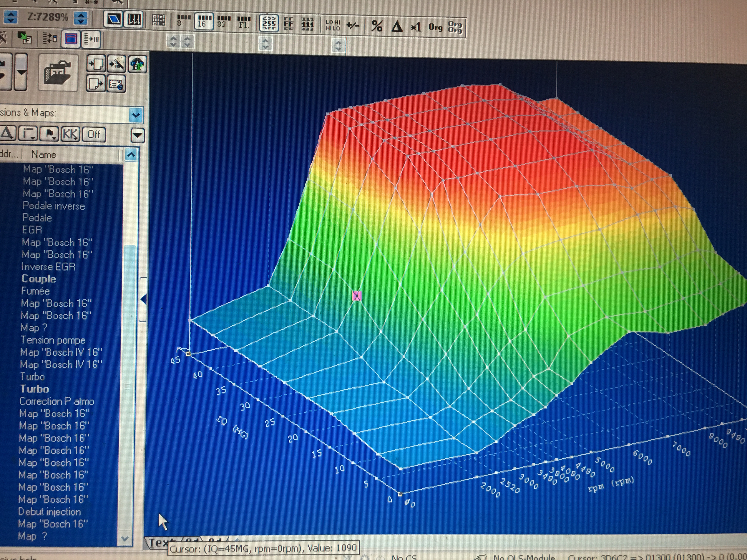Click the LoHi/HiLo byte order icon

click(333, 25)
